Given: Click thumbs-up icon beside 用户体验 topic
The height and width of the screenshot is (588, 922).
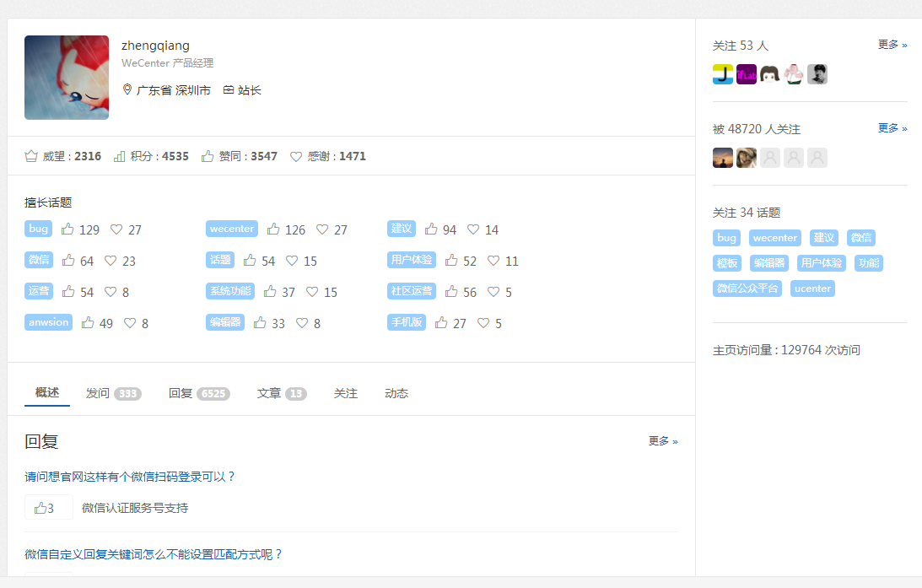Looking at the screenshot, I should 451,261.
